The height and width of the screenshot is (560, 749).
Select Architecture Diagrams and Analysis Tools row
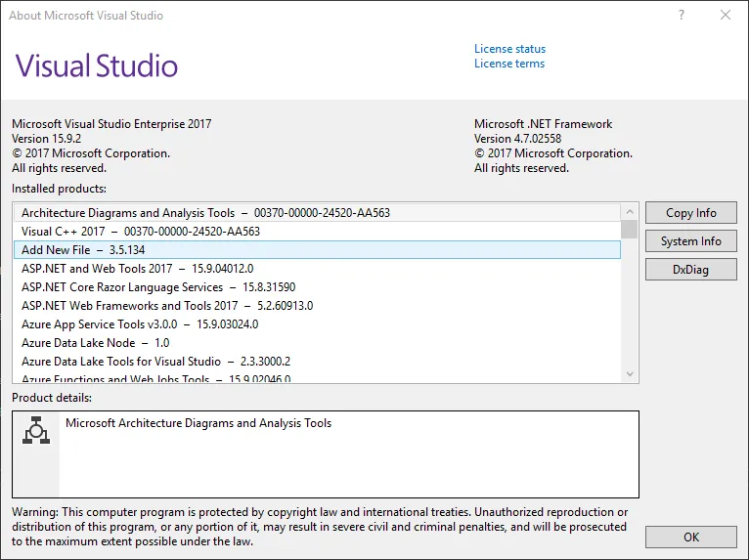coord(317,212)
